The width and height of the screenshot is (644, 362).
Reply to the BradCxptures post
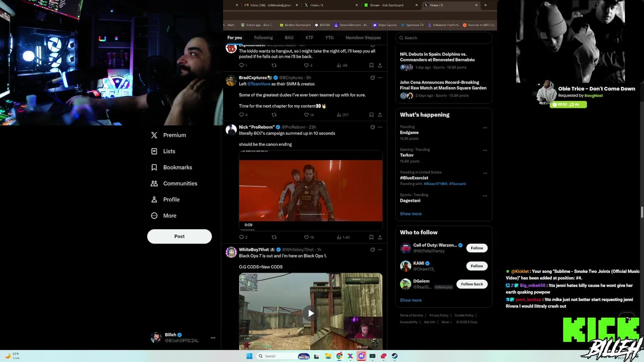242,115
